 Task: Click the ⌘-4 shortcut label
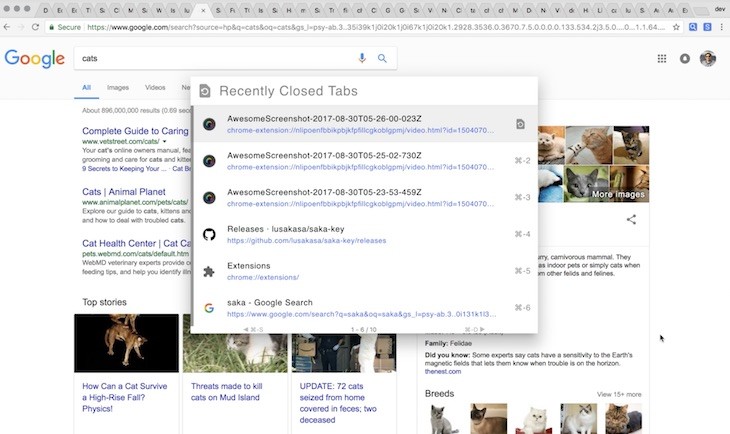[522, 234]
